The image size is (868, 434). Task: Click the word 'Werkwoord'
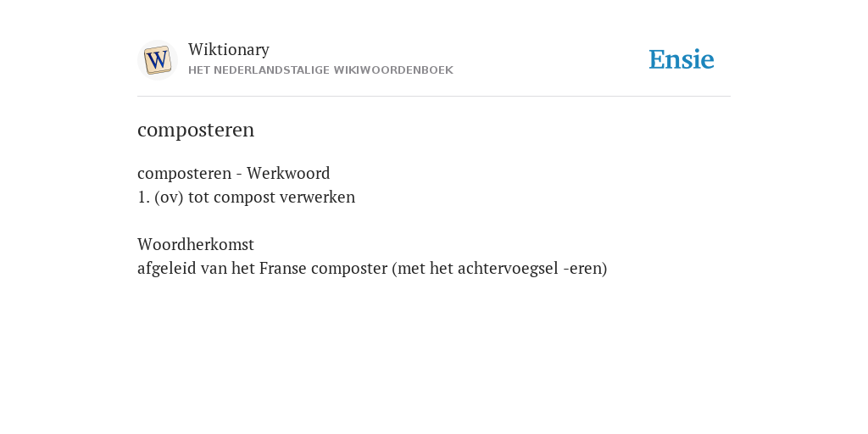click(x=288, y=173)
